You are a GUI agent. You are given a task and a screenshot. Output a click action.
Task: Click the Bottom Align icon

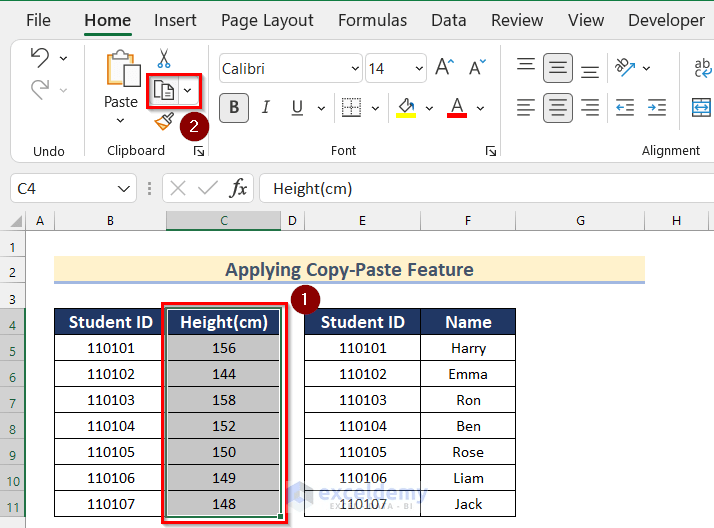pos(590,71)
